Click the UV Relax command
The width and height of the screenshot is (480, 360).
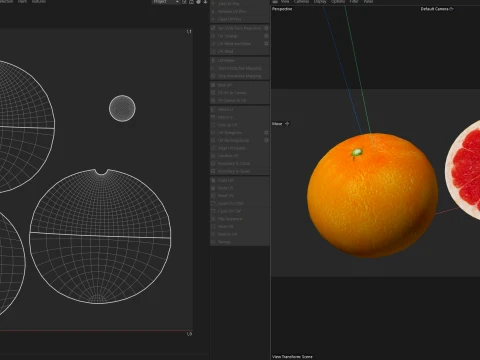pyautogui.click(x=239, y=61)
